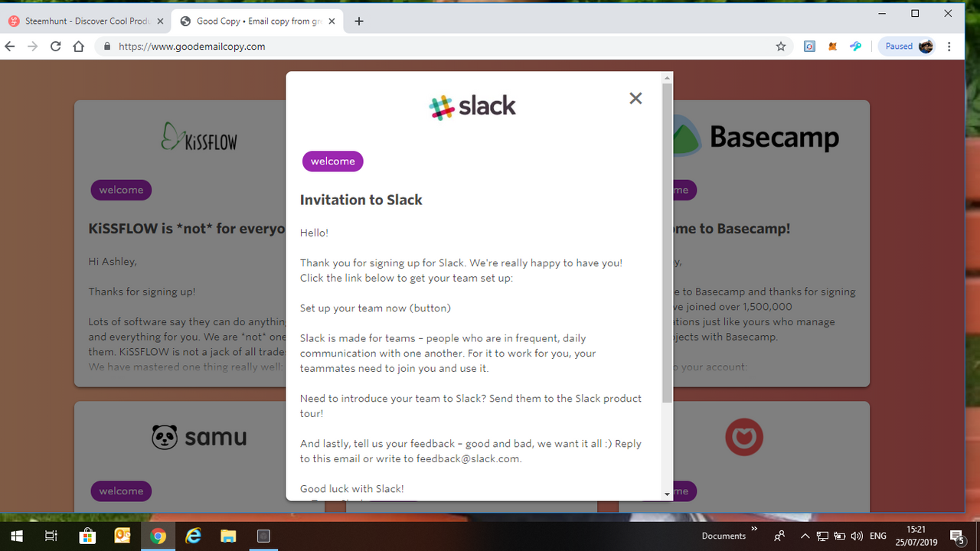
Task: Click the battery tray icon
Action: coord(839,536)
